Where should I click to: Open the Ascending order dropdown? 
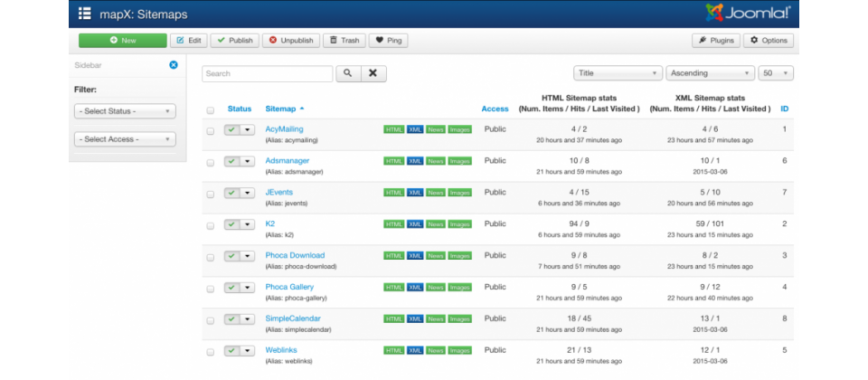point(711,73)
